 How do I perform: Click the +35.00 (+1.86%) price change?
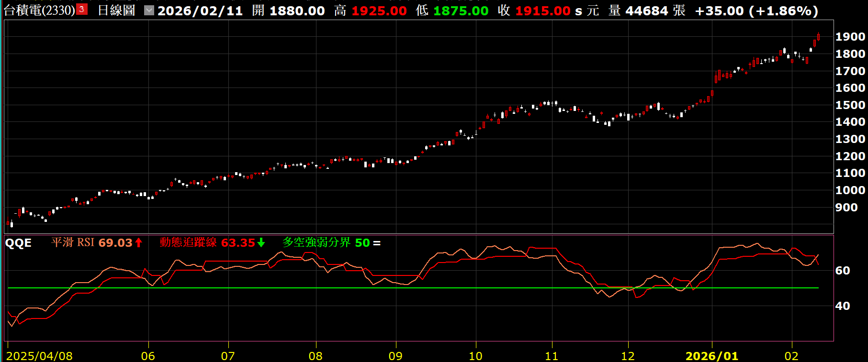[x=756, y=11]
